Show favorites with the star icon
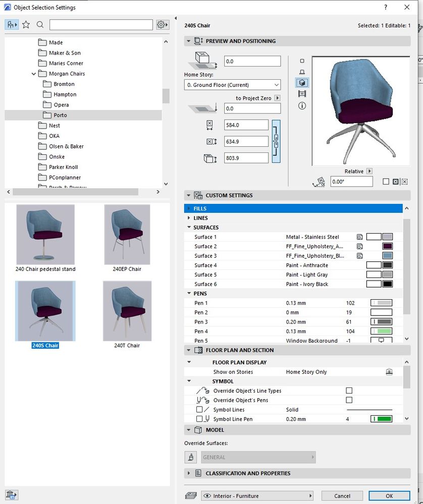The image size is (423, 504). click(26, 25)
